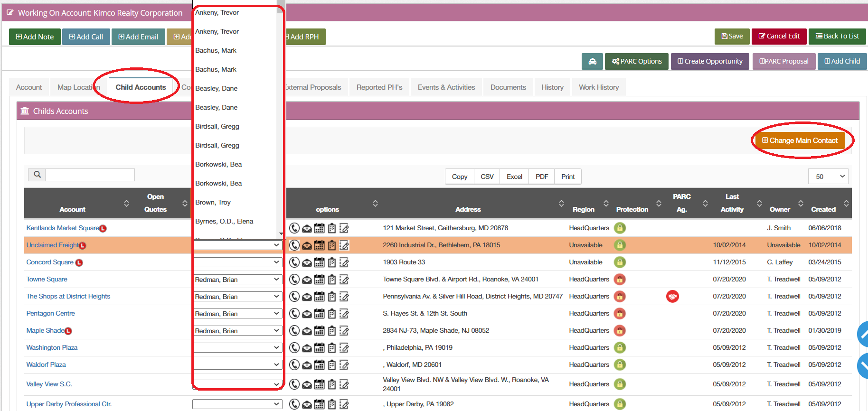
Task: Click the red L badge beside Concord Square
Action: coord(79,262)
